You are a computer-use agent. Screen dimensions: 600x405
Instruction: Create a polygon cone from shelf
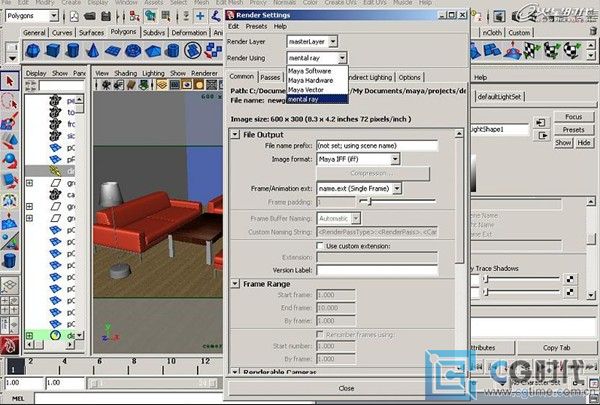pos(93,51)
